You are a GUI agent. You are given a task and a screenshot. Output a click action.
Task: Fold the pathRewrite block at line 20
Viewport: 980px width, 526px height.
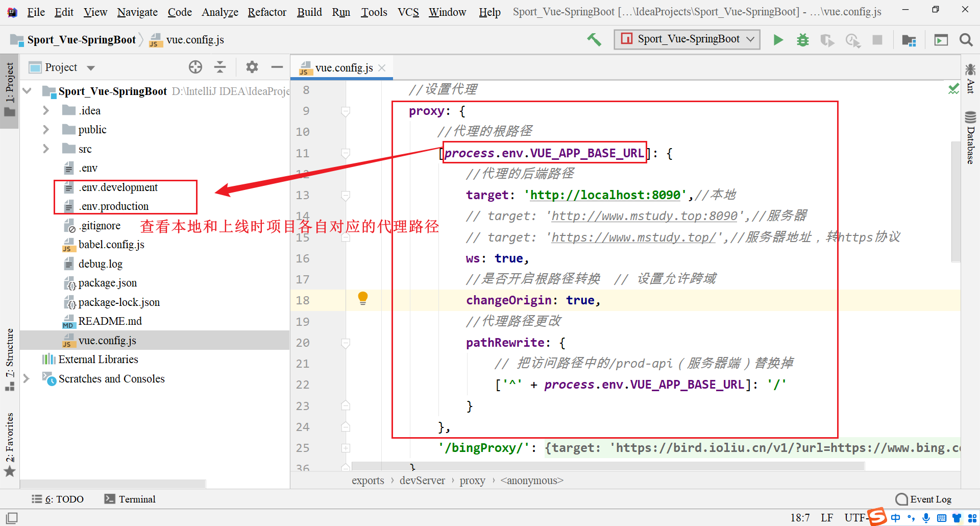click(x=346, y=343)
